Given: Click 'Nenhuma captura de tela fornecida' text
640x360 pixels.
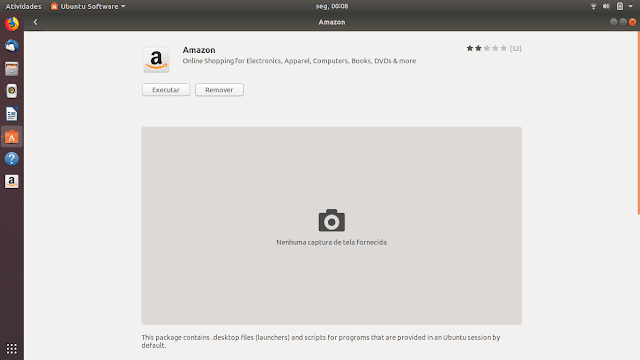Looking at the screenshot, I should 331,242.
